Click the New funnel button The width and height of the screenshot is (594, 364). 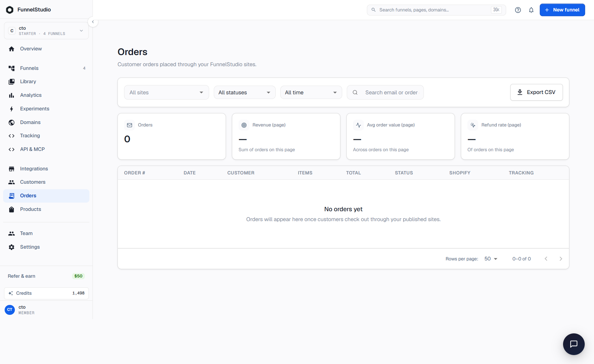click(x=562, y=10)
